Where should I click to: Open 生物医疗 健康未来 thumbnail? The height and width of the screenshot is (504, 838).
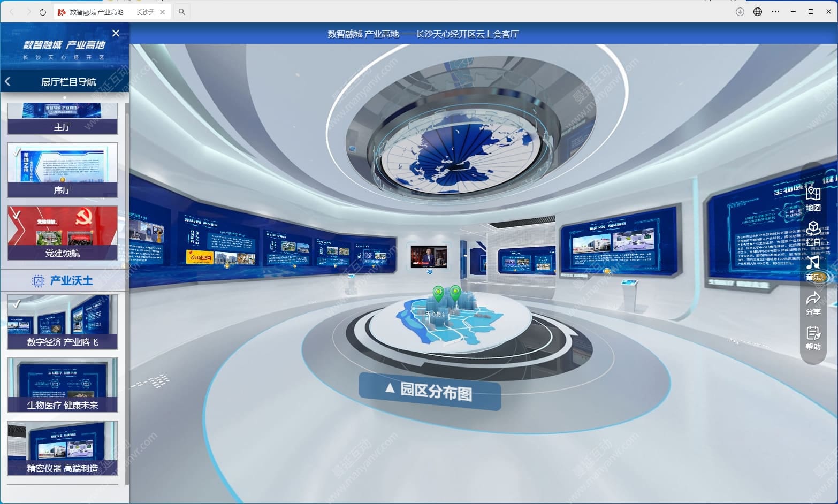[63, 385]
